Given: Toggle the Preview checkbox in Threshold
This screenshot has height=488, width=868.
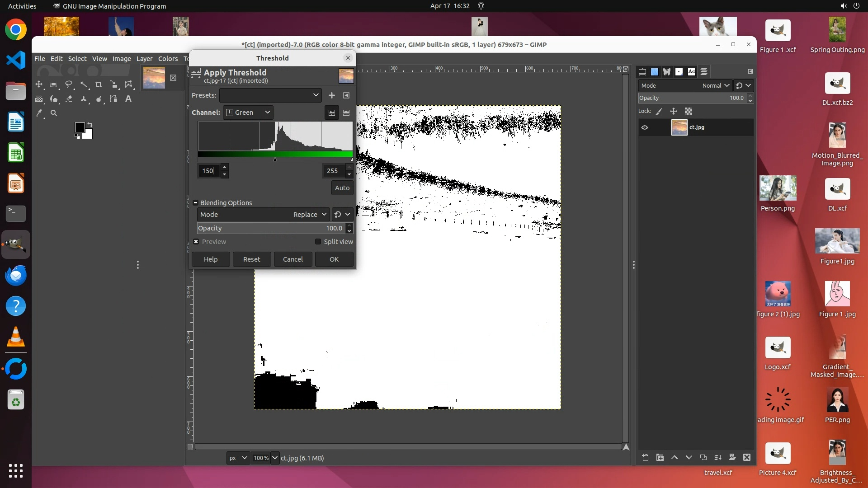Looking at the screenshot, I should (196, 242).
